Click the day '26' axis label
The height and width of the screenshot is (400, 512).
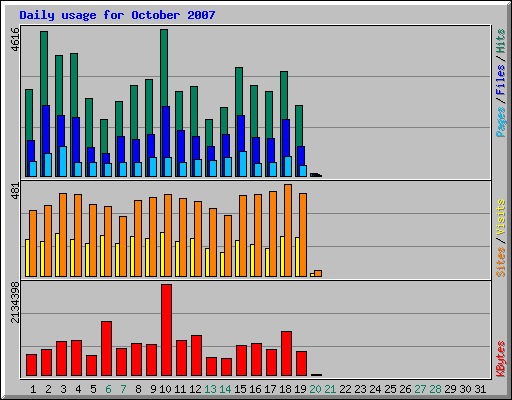click(405, 389)
